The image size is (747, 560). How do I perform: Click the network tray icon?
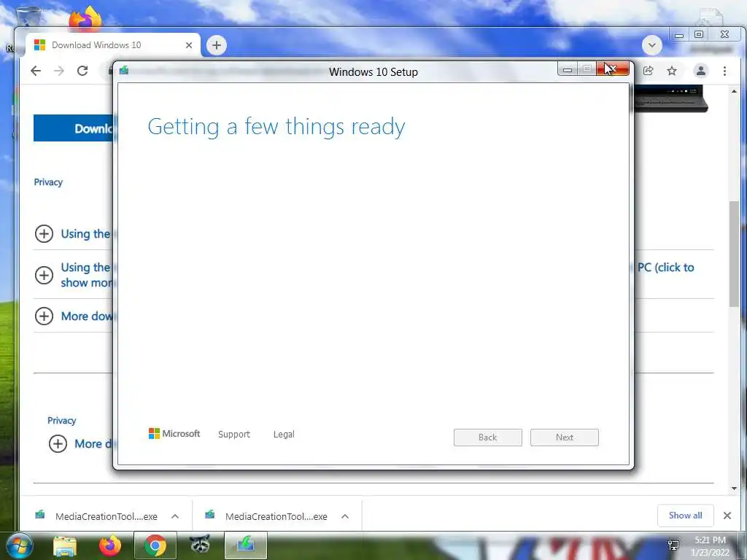[673, 545]
